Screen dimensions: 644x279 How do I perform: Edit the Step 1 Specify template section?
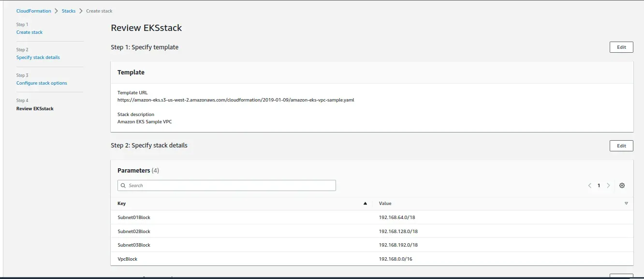(621, 47)
